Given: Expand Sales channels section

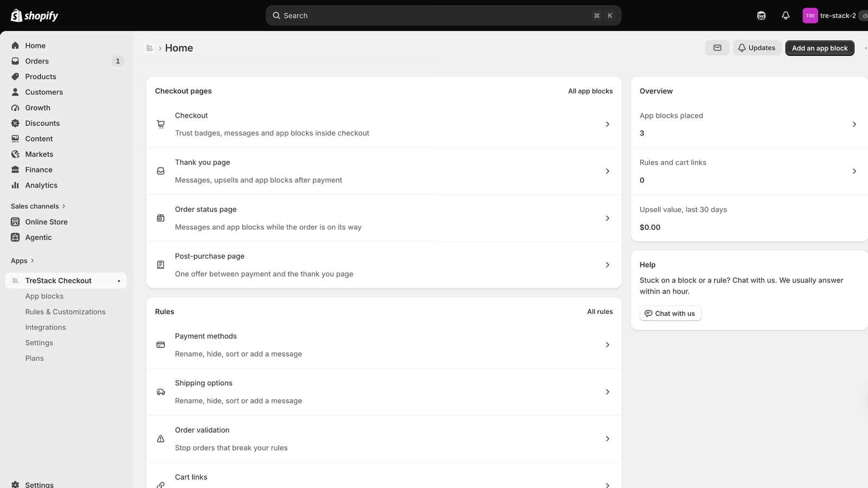Looking at the screenshot, I should [38, 206].
